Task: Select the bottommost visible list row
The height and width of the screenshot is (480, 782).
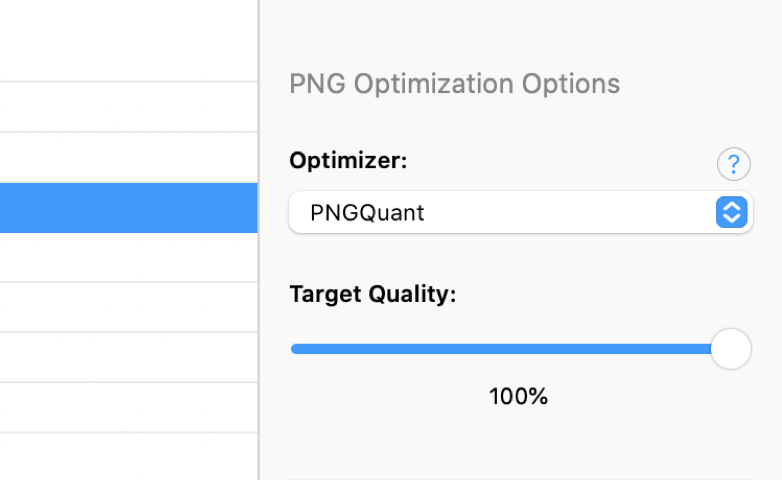Action: [x=129, y=457]
